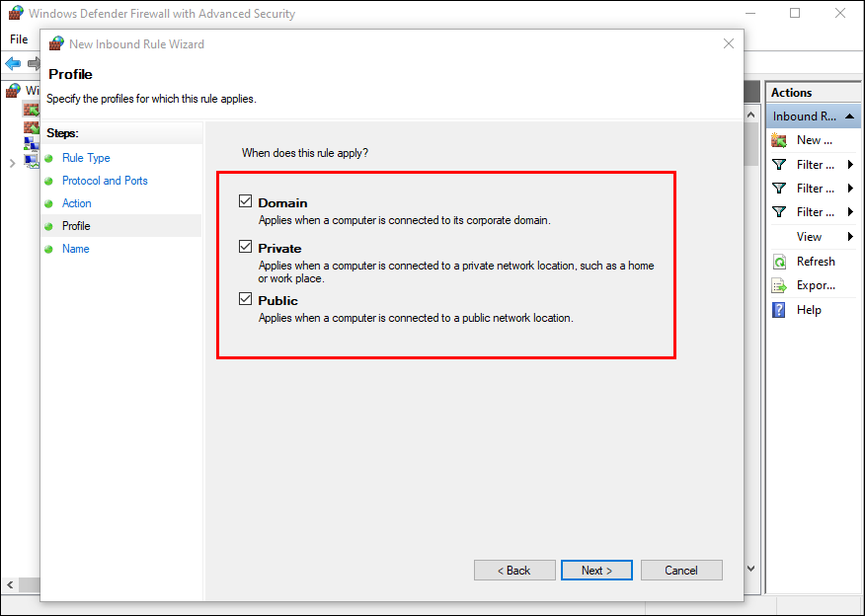Click the Export List icon
Viewport: 865px width, 616px height.
(x=779, y=285)
